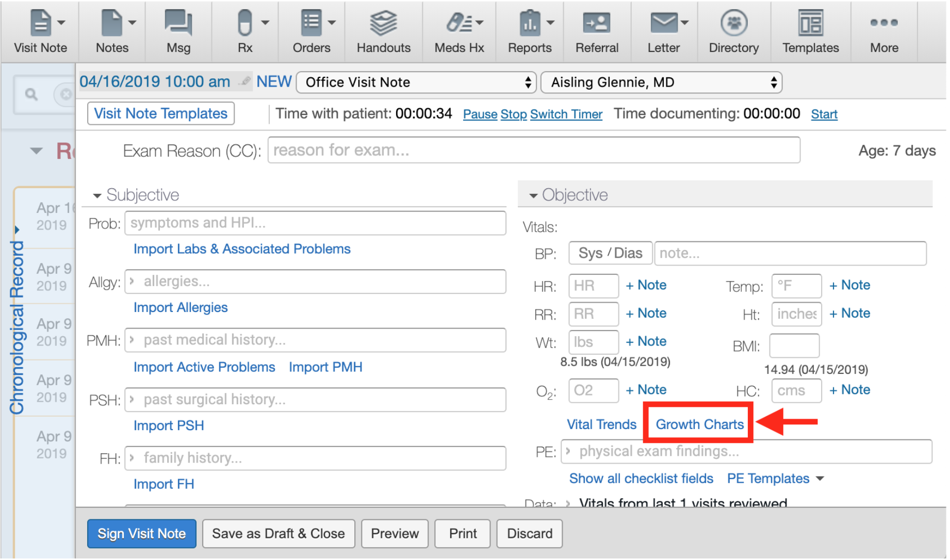Click the Meds Hx pill icon
The image size is (950, 560).
point(458,23)
